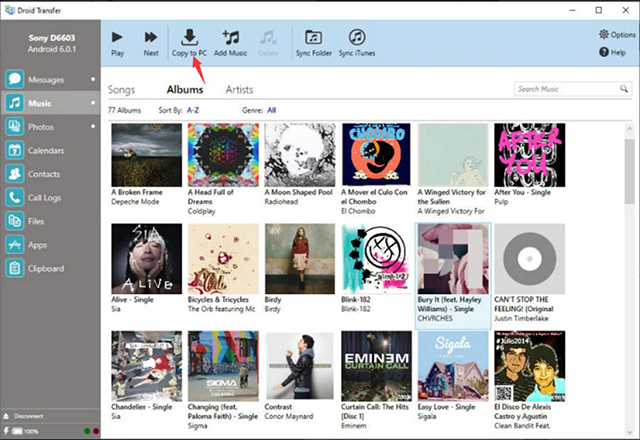Select Bicycles & Tricycles album cover

coord(223,259)
